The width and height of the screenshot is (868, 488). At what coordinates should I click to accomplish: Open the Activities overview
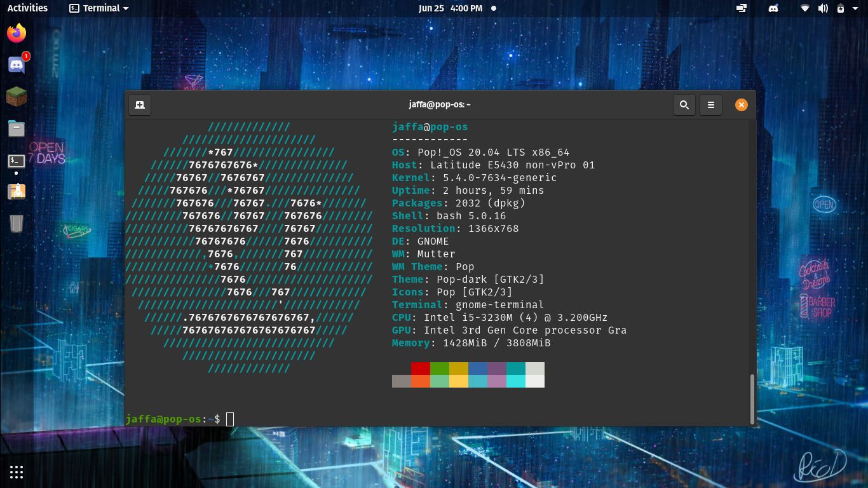(x=27, y=8)
